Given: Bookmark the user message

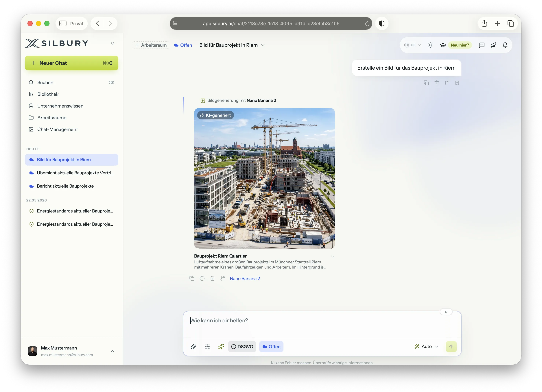Looking at the screenshot, I should tap(457, 83).
